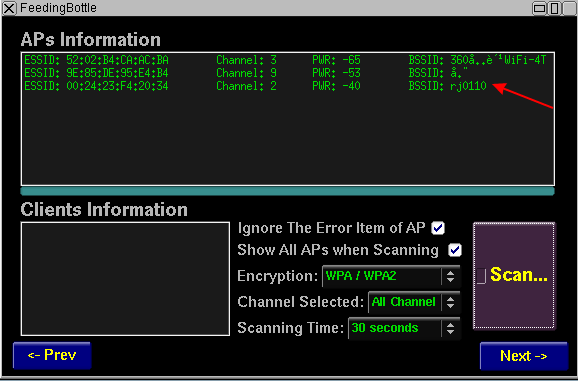Start scanning with the Scan... button
The height and width of the screenshot is (381, 578).
(x=514, y=275)
